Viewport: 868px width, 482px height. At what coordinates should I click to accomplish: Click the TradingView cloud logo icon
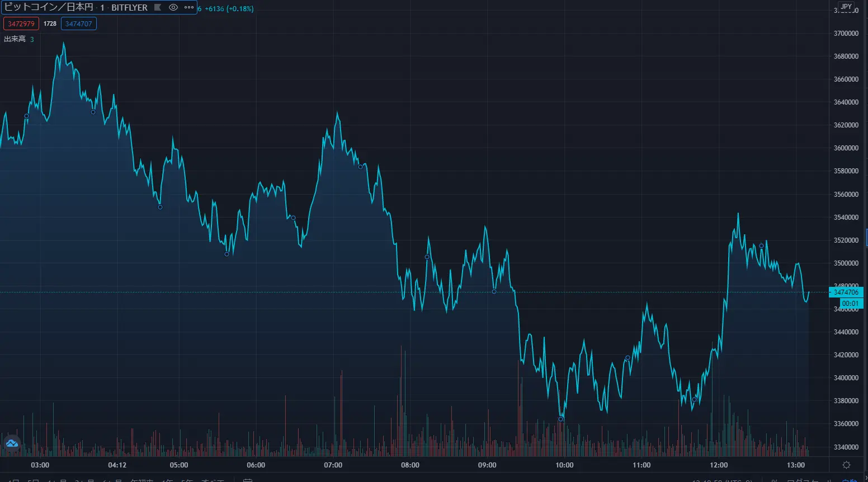12,443
